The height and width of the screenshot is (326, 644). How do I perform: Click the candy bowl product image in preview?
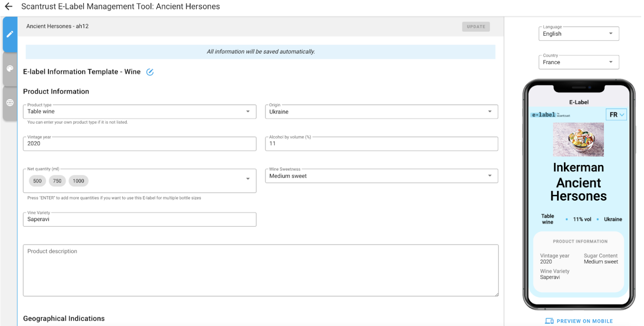click(578, 140)
